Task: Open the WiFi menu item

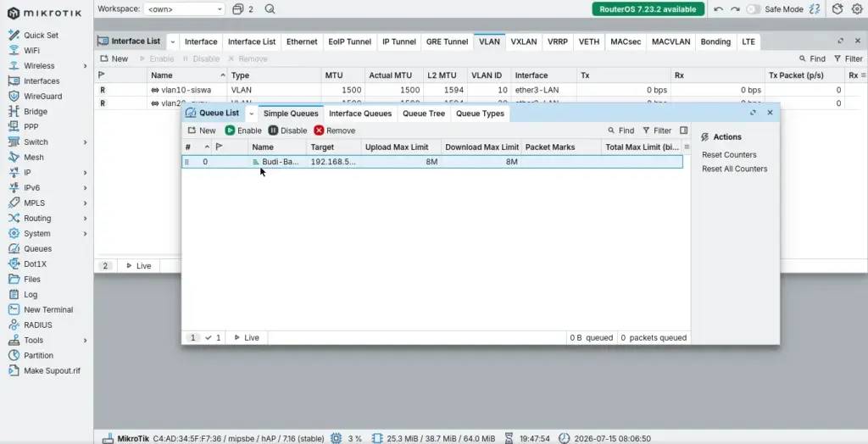Action: (x=31, y=50)
